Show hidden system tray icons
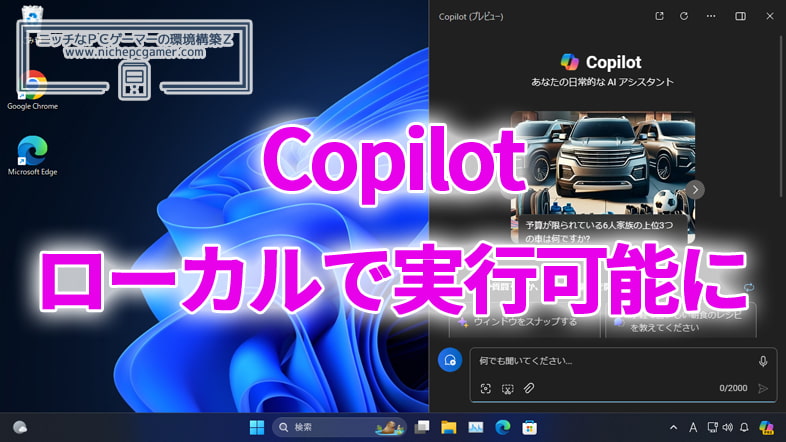The image size is (786, 442). (673, 427)
